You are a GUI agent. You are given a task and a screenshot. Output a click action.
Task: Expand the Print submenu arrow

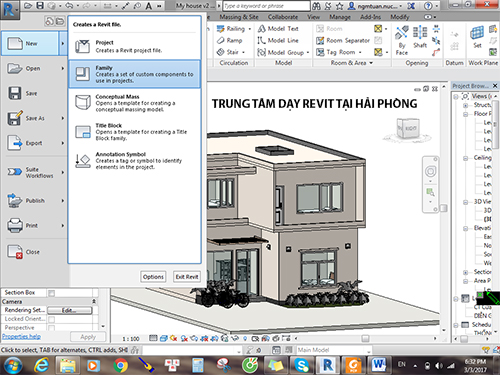[x=62, y=226]
